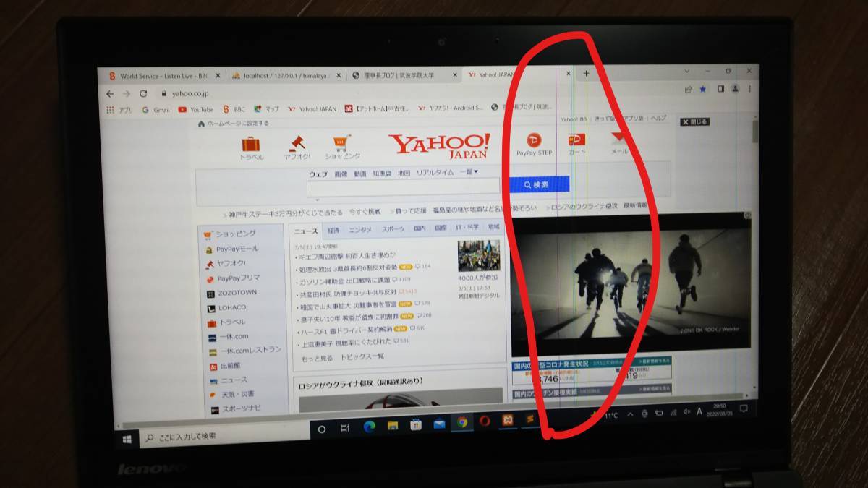Click the blue 検索 button
This screenshot has width=868, height=488.
pos(539,185)
